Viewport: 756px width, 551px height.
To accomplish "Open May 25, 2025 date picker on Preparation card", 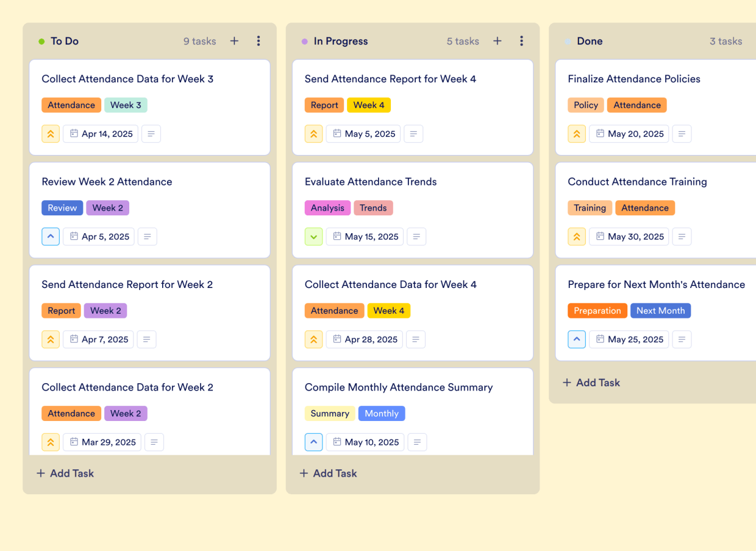I will coord(629,339).
